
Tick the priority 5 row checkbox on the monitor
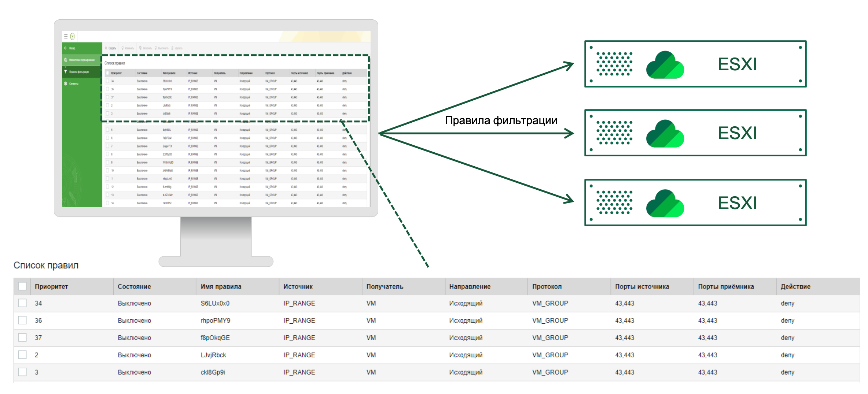[107, 130]
